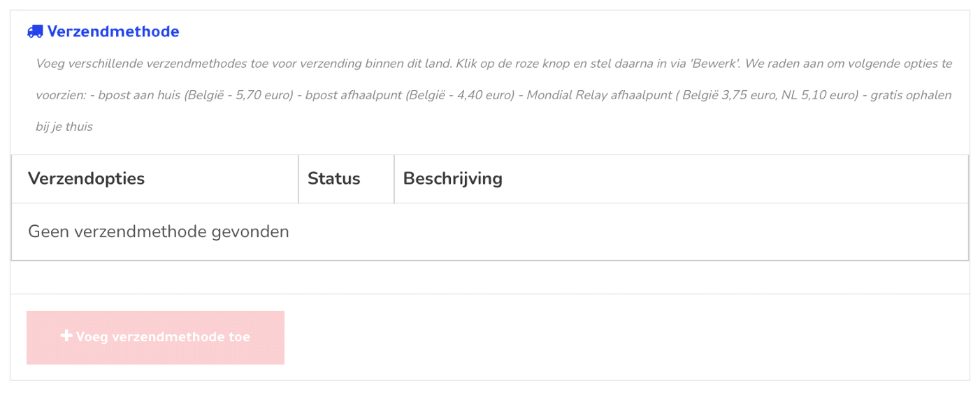Click the 'NL 5,10 euro' price text
Viewport: 980px width, 393px height.
(x=823, y=95)
